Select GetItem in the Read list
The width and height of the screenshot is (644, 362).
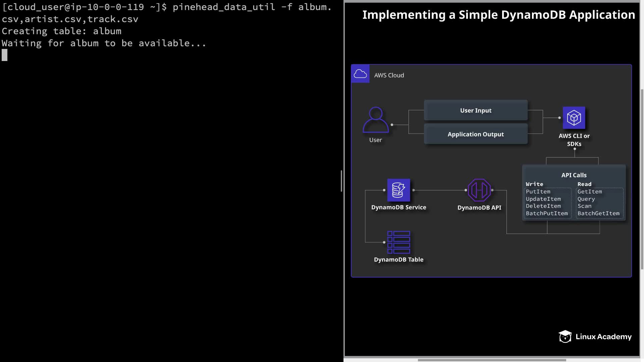coord(590,192)
